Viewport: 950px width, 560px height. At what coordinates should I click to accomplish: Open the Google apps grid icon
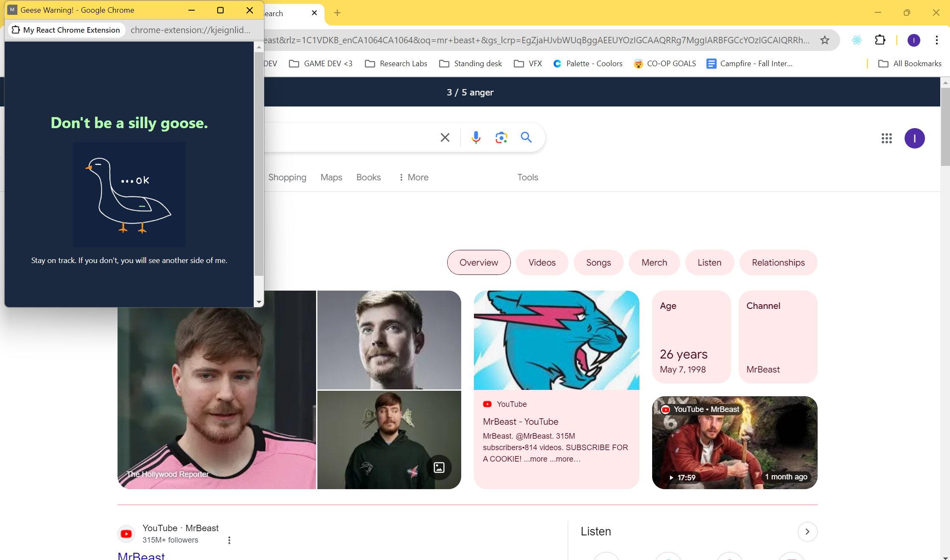pyautogui.click(x=886, y=138)
